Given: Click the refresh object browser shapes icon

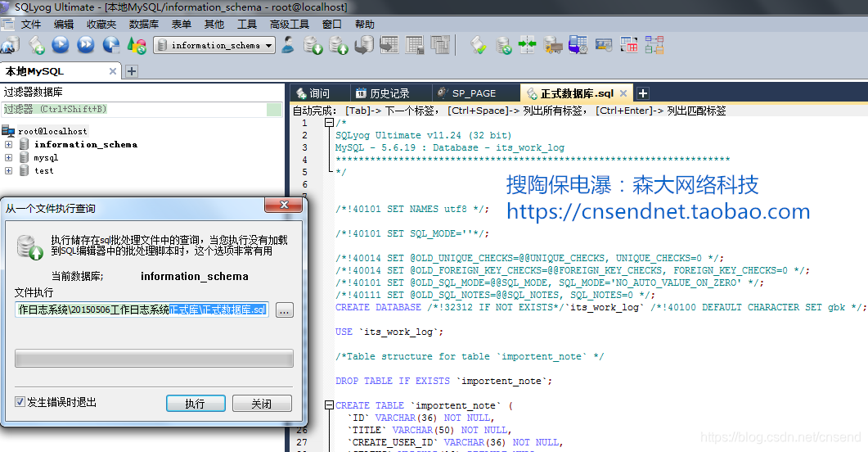Looking at the screenshot, I should (137, 45).
